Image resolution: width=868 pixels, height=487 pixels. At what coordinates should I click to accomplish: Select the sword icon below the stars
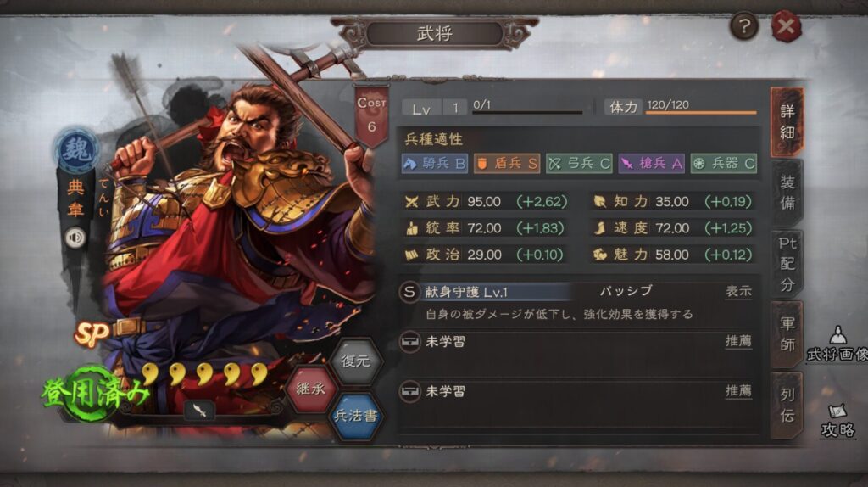199,411
